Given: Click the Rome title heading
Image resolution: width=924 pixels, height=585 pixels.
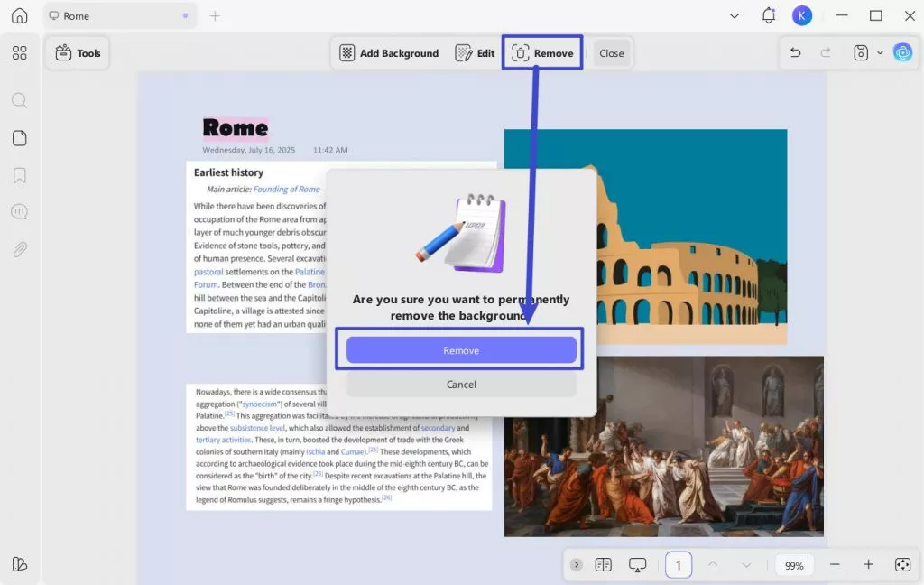Looking at the screenshot, I should (236, 128).
